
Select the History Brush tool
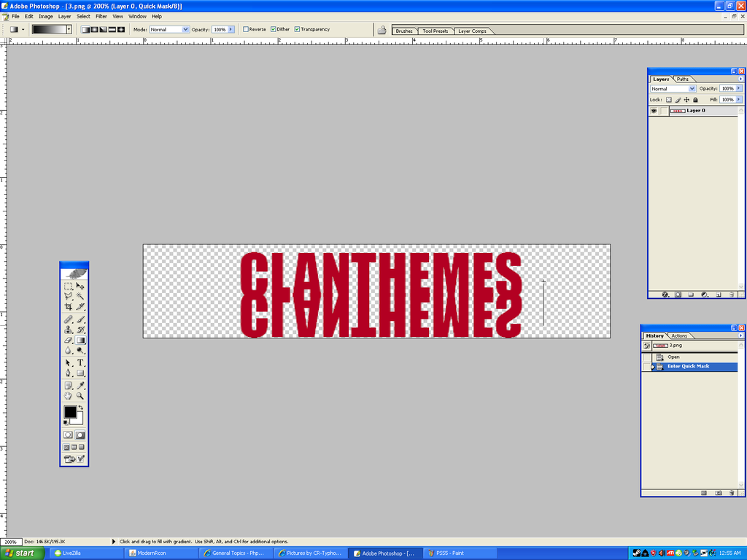tap(80, 330)
